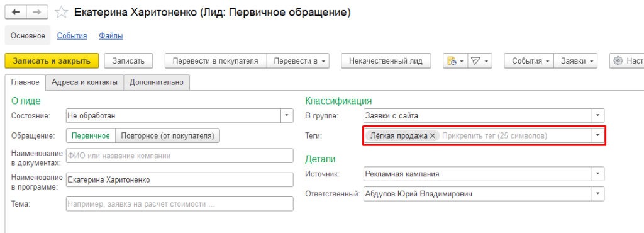Expand the Теги dropdown arrow

click(x=598, y=135)
